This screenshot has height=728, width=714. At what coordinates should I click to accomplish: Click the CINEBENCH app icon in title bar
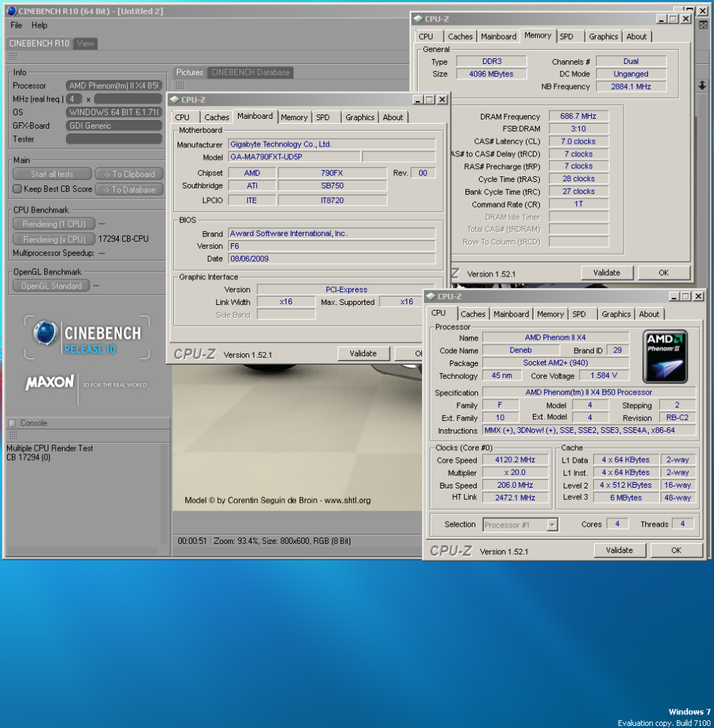coord(12,11)
